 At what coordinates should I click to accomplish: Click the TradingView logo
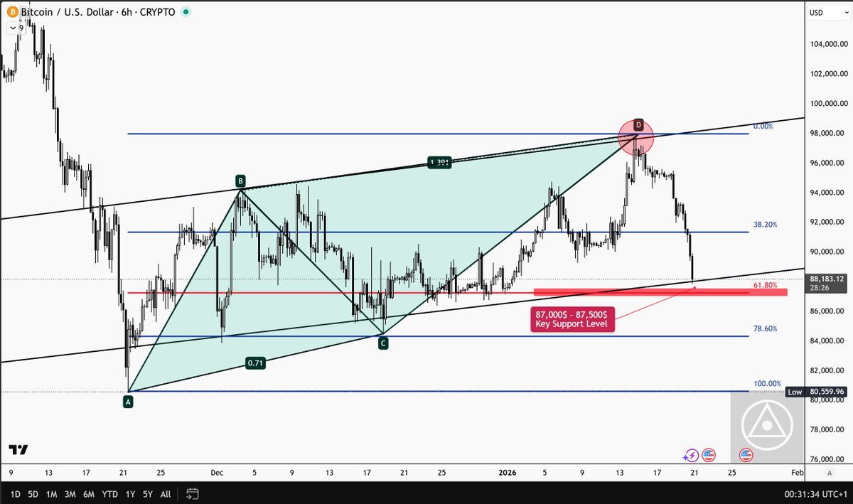click(x=18, y=449)
